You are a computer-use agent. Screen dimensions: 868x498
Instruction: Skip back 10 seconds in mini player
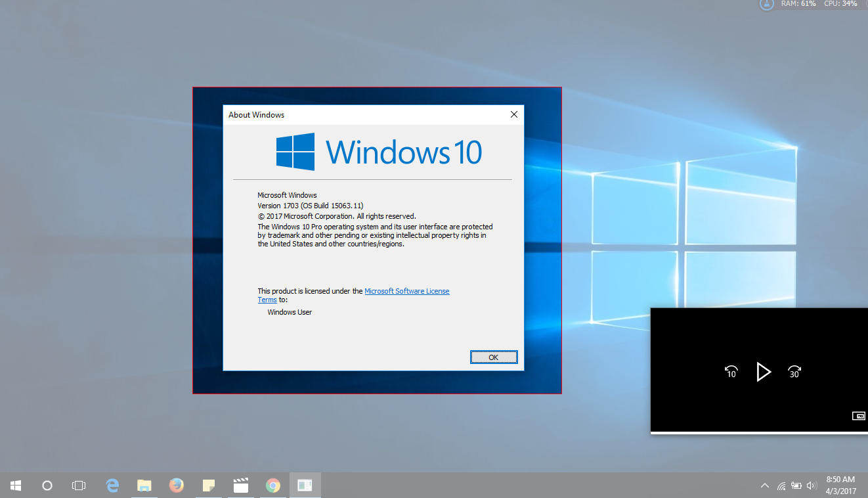click(x=731, y=372)
